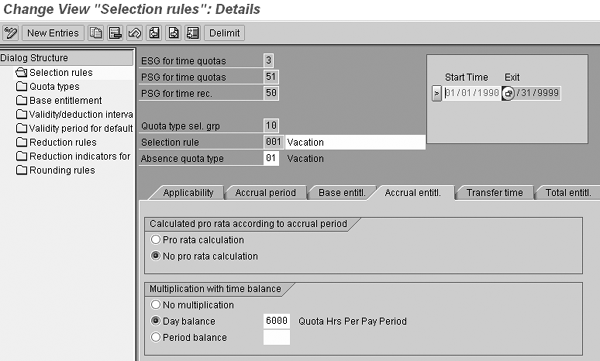The width and height of the screenshot is (600, 361).
Task: Click the New Entries button
Action: [x=53, y=33]
